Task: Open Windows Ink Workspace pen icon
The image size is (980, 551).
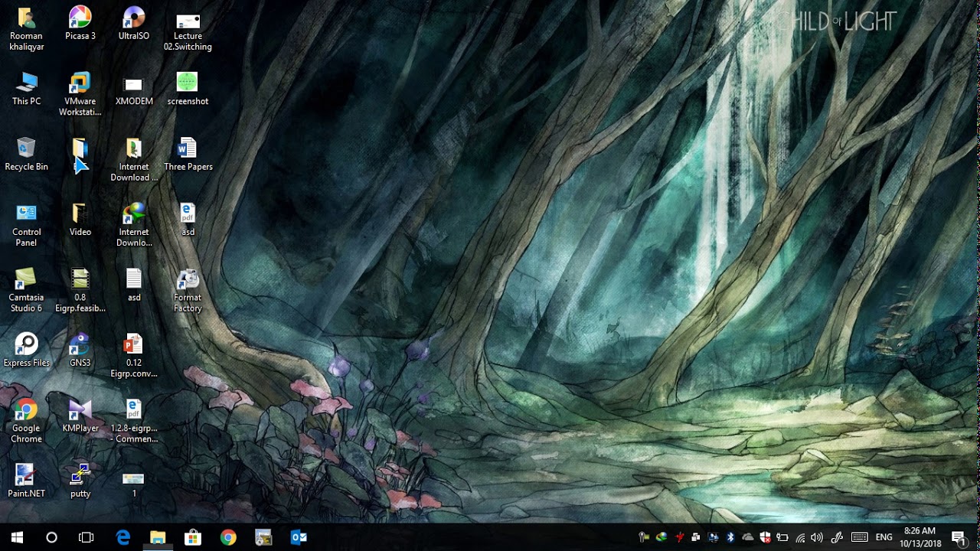Action: tap(837, 537)
